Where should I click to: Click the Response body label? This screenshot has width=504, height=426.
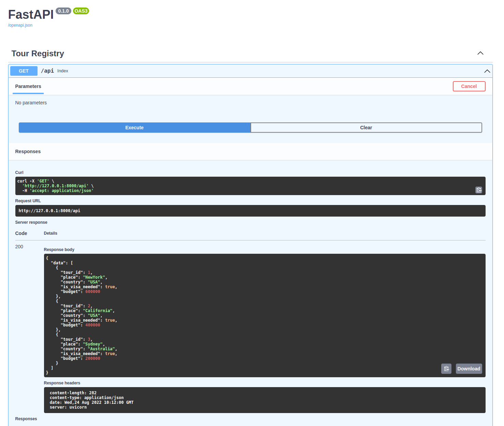click(x=59, y=250)
